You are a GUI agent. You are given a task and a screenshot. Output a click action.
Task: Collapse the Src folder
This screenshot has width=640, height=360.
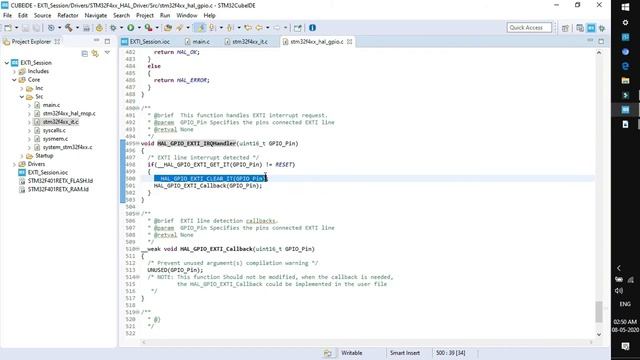[x=22, y=97]
